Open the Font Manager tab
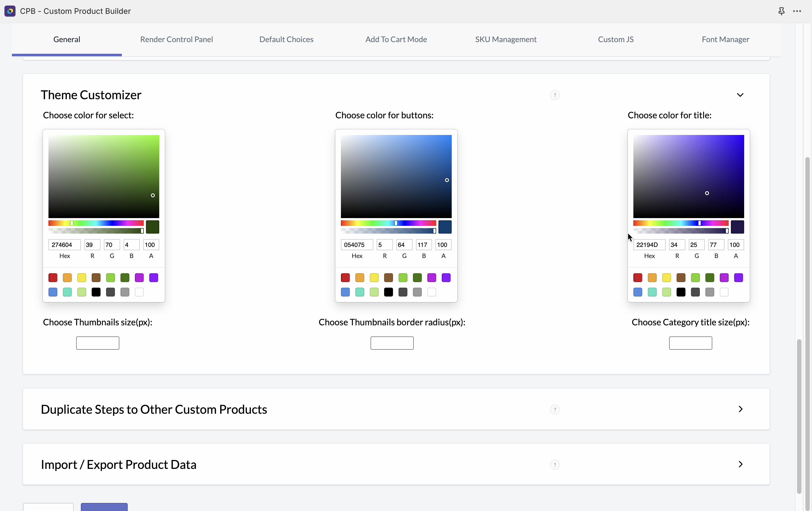Image resolution: width=812 pixels, height=511 pixels. (725, 40)
